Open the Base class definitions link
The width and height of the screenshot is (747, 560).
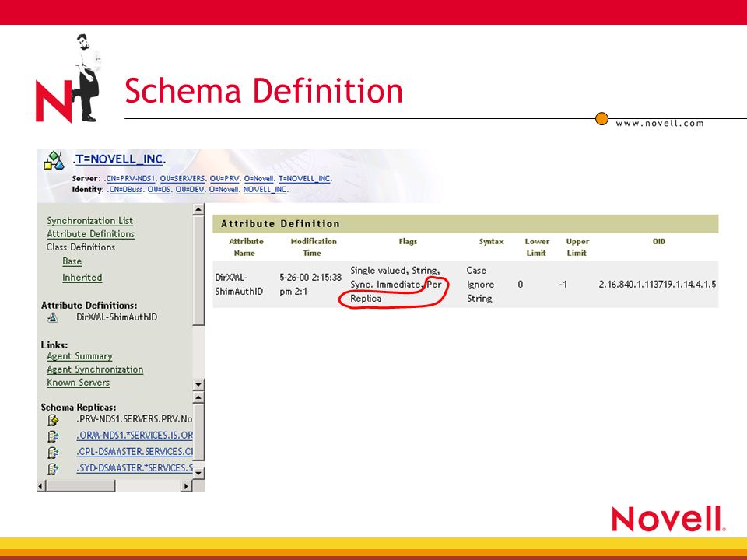72,261
